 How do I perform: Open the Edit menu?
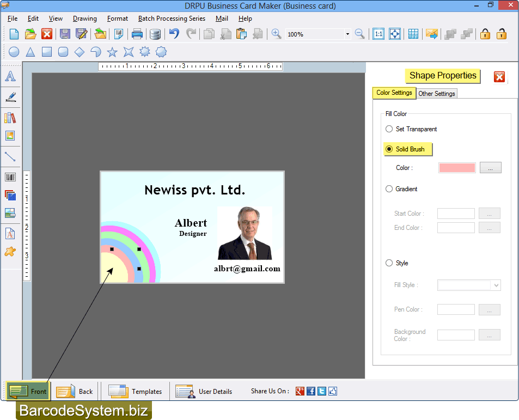33,19
